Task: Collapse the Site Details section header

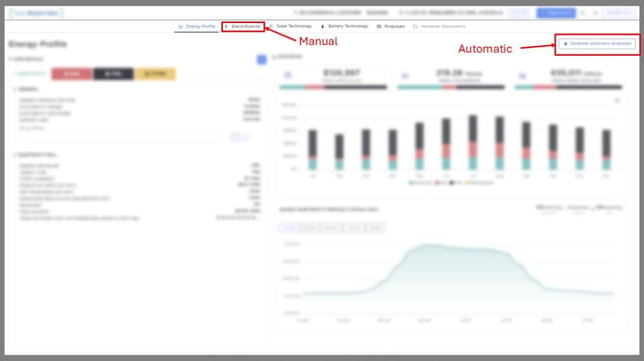Action: point(25,60)
